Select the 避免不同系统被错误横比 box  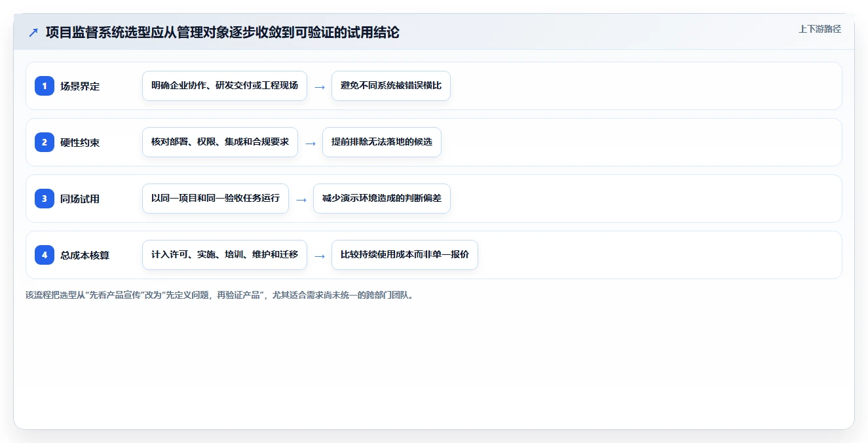[x=391, y=86]
